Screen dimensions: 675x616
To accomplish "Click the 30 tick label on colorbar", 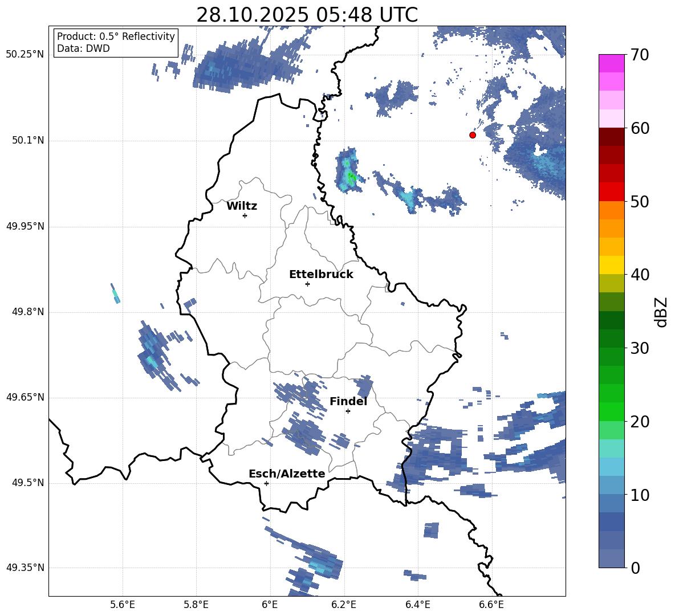I will point(640,348).
